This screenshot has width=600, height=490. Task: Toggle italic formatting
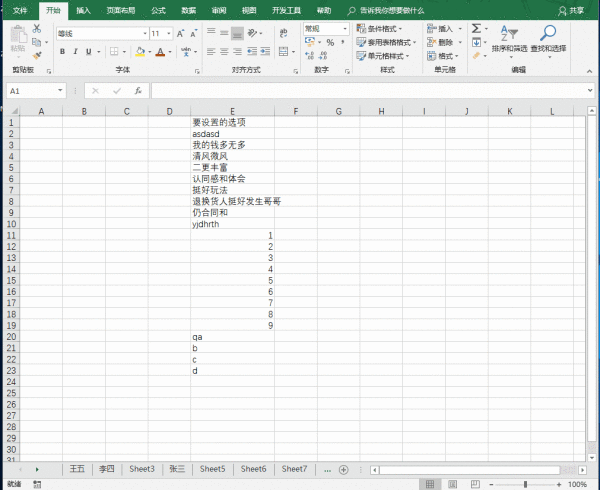76,51
